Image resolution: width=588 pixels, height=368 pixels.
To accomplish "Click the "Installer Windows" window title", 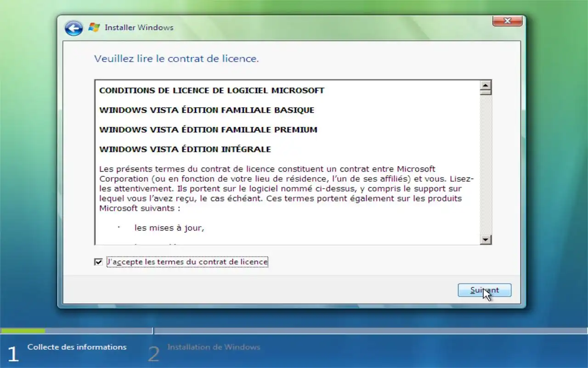I will point(139,28).
